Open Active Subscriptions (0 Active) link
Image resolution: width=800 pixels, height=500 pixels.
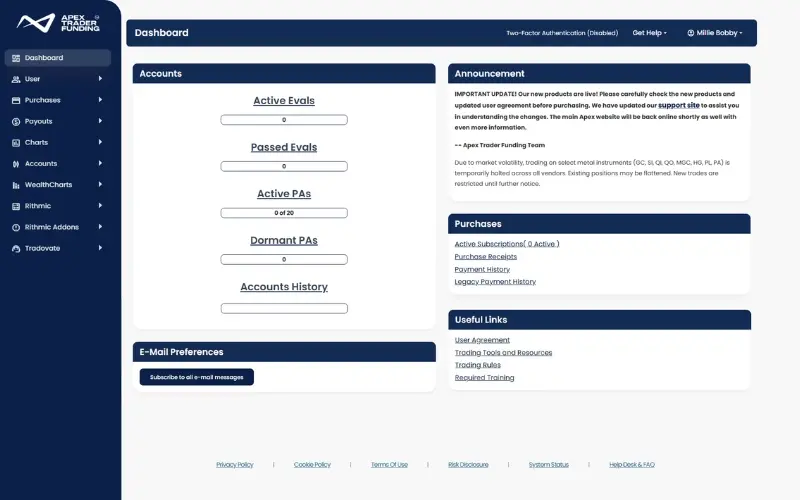pyautogui.click(x=507, y=244)
